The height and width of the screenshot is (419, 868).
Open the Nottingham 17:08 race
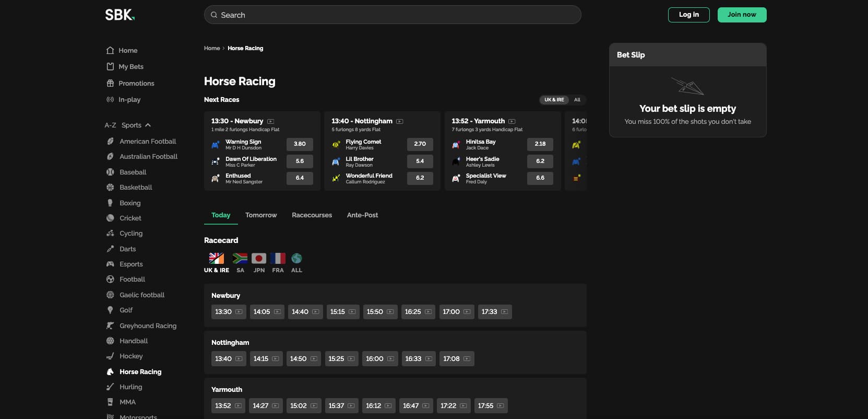(457, 359)
